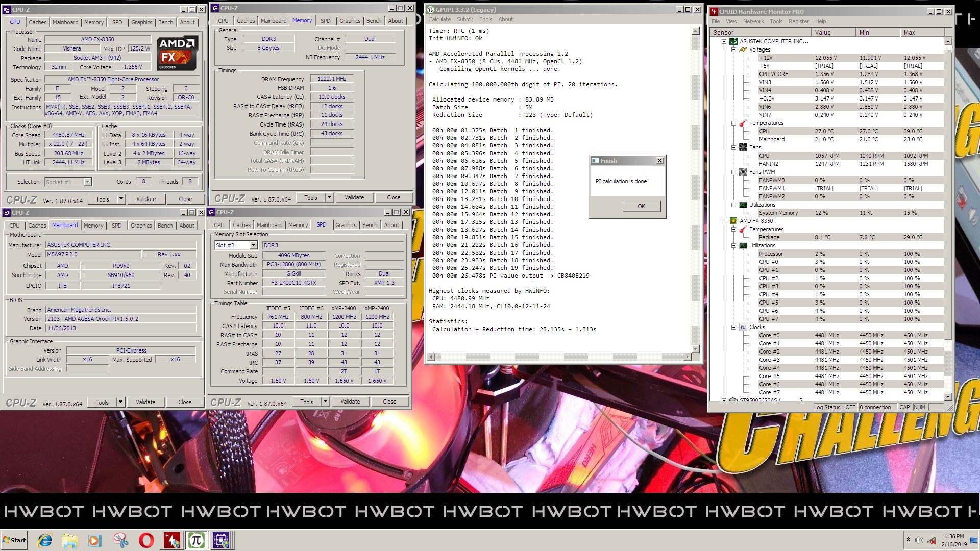980x551 pixels.
Task: Click the ASUSTeK motherboard icon in HWMonitor tree
Action: click(x=733, y=41)
